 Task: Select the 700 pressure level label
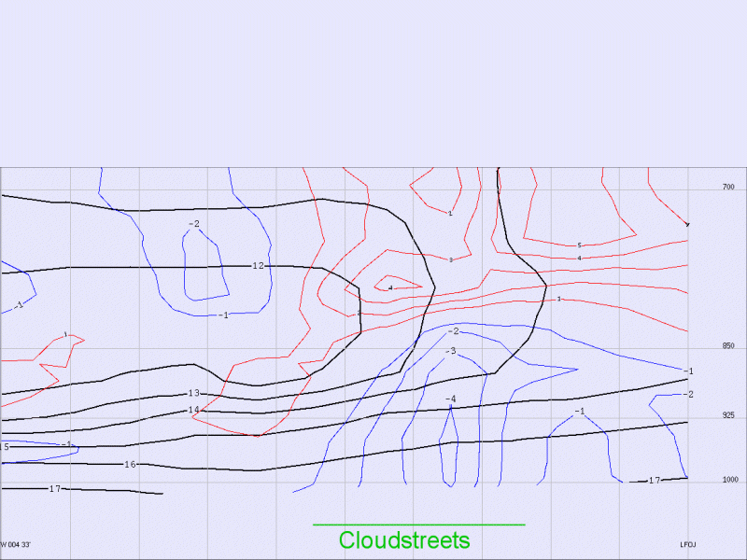click(x=727, y=188)
